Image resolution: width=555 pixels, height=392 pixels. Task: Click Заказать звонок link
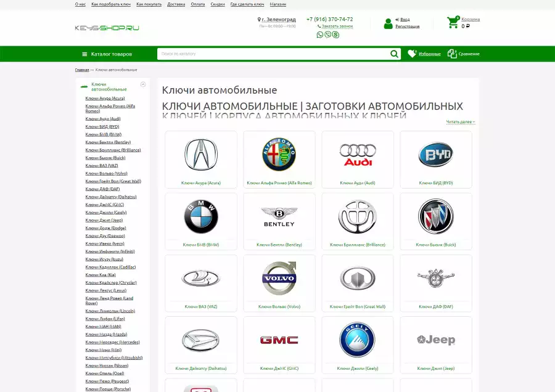[x=337, y=26]
